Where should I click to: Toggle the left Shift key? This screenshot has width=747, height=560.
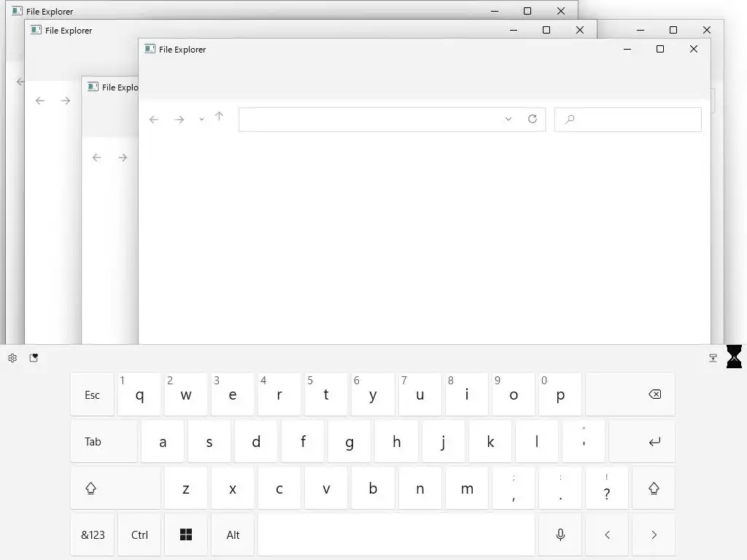pos(115,488)
